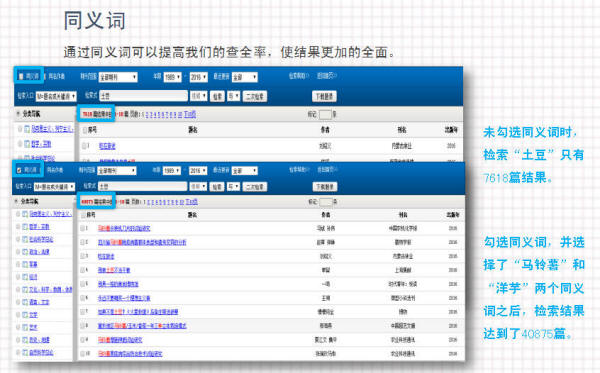Click document icon beside 历史、地理 in lower tree
Screen dimensions: 600x373
pos(25,340)
